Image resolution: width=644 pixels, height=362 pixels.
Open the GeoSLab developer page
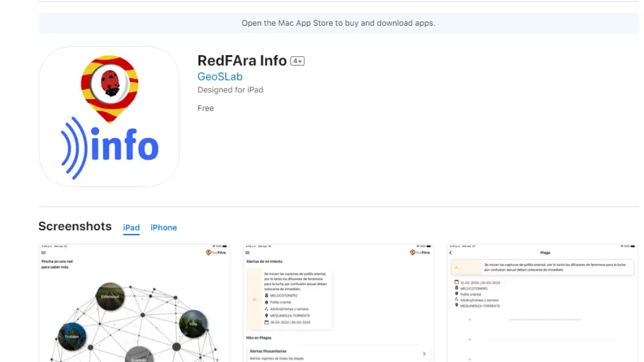pyautogui.click(x=219, y=76)
